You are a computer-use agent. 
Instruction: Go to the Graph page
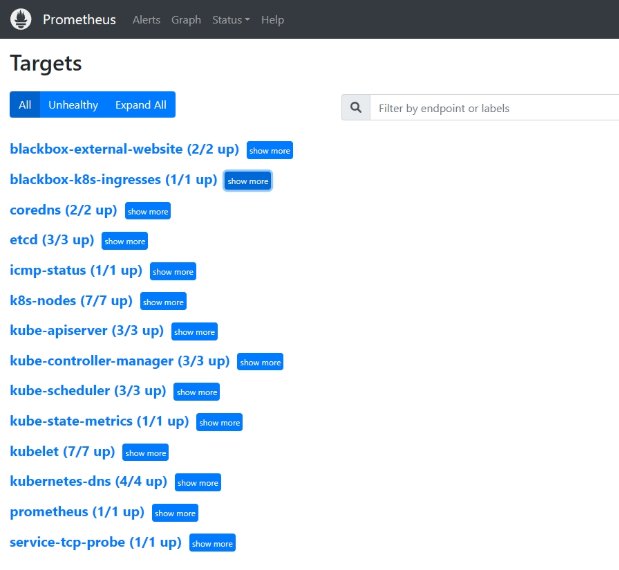click(186, 20)
